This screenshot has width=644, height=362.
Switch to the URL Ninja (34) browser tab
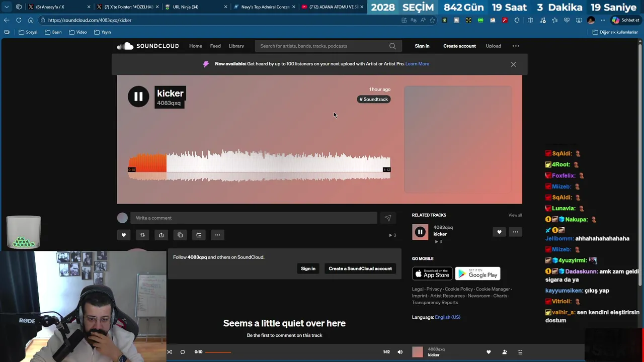pos(196,7)
